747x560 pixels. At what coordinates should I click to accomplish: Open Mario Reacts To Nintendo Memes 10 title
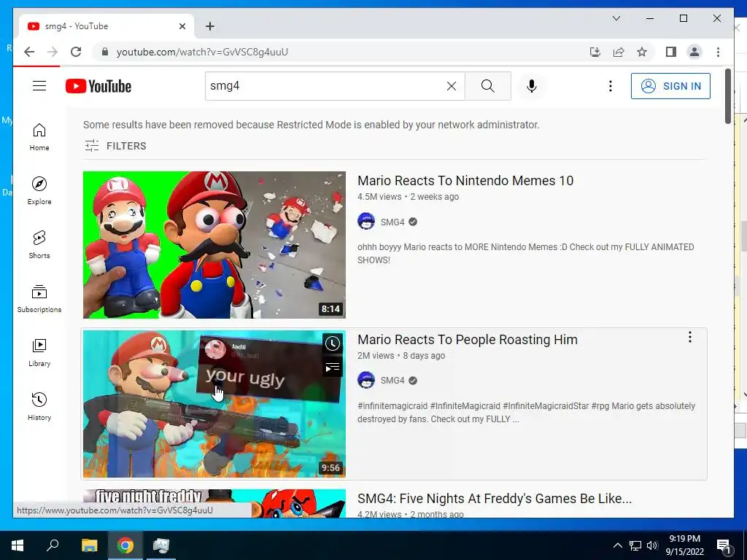point(465,181)
